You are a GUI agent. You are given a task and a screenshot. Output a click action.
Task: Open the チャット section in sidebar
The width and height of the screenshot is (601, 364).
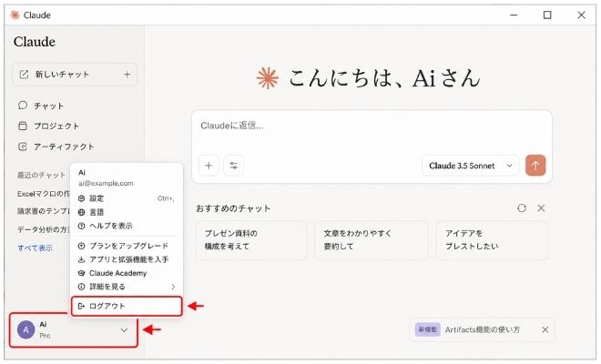48,106
